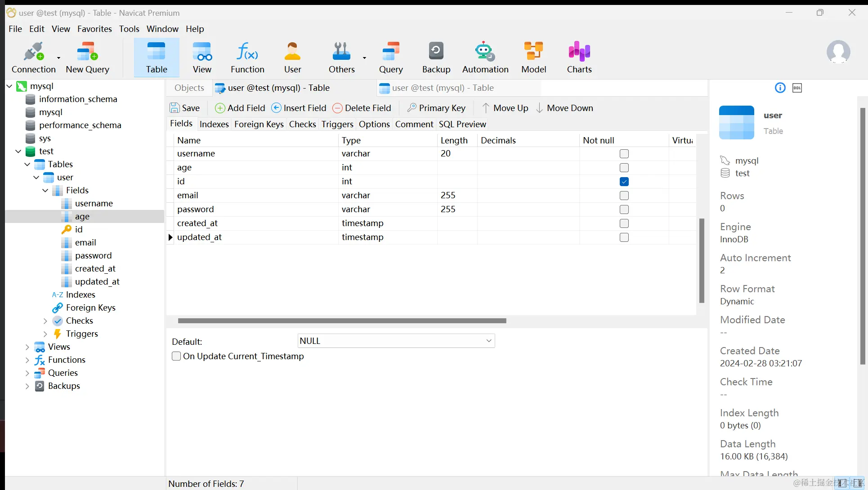
Task: Open the Tools menu
Action: pyautogui.click(x=129, y=29)
